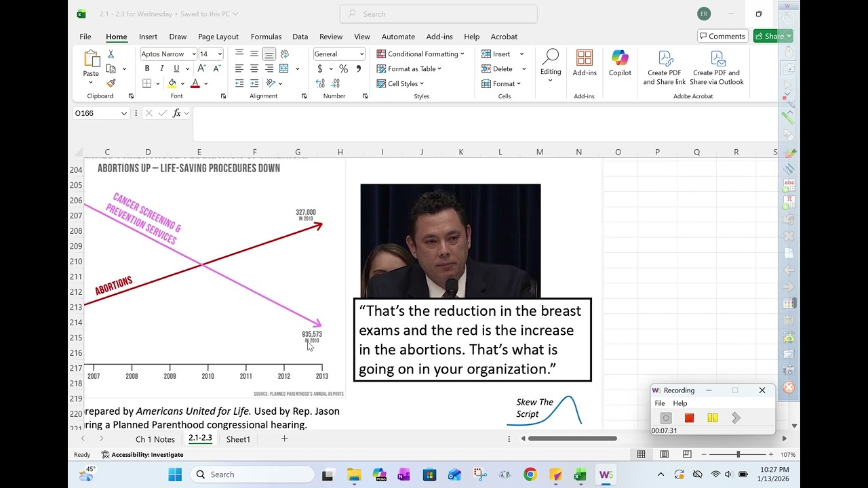Apply the yellow Fill Color swatch
Image resolution: width=868 pixels, height=488 pixels.
click(172, 83)
